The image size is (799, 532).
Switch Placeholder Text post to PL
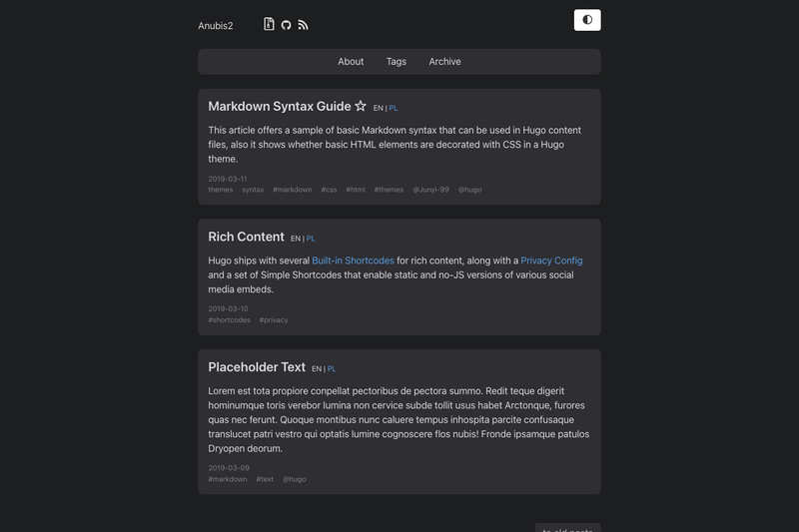332,368
